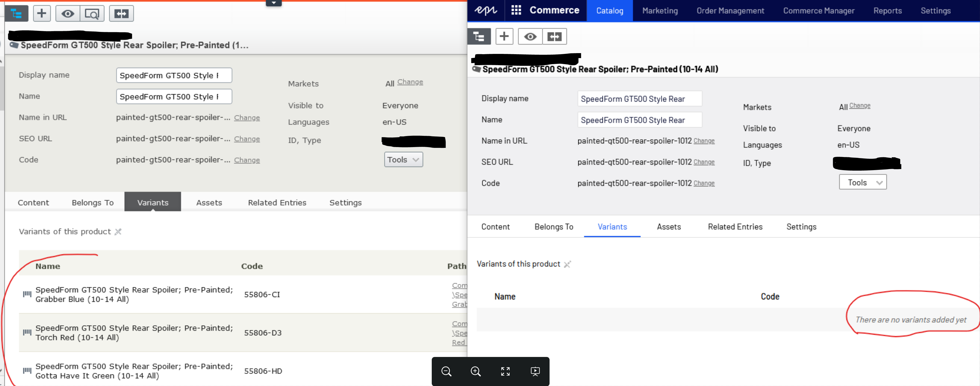This screenshot has height=386, width=980.
Task: Click the zoom out magnifier icon
Action: coord(446,371)
